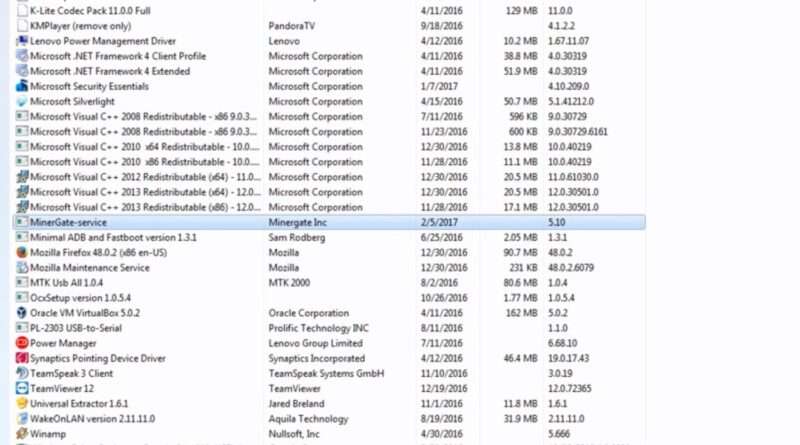Select PL-2303 USB-to-Serial entry

pos(76,328)
